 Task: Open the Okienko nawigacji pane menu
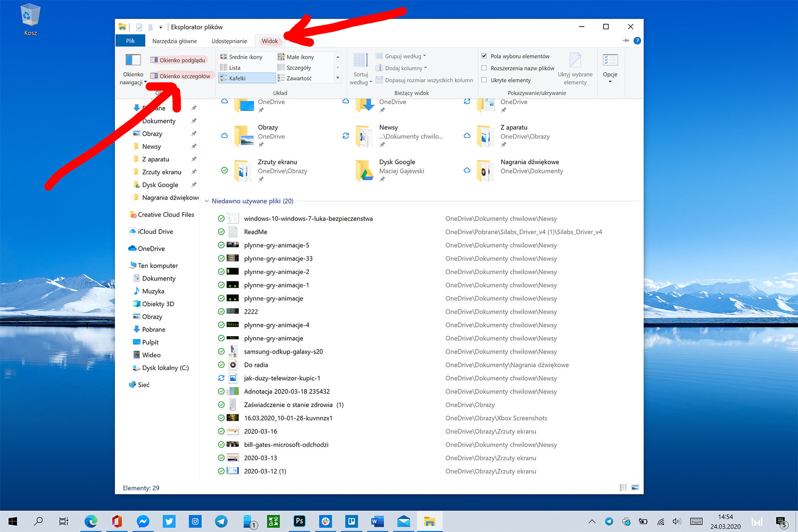(133, 69)
